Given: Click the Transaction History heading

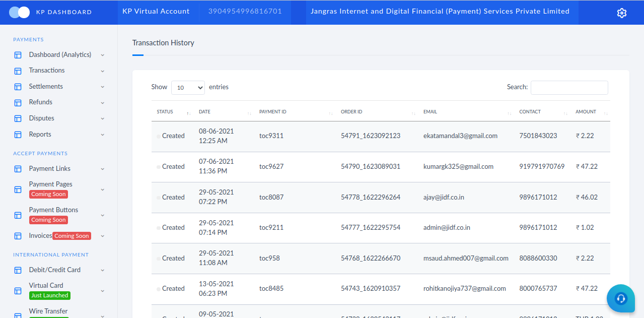Looking at the screenshot, I should 163,43.
